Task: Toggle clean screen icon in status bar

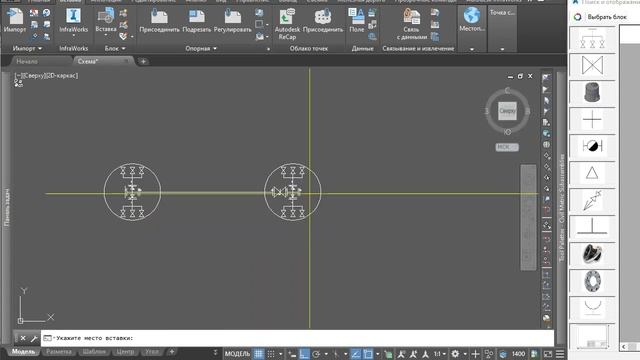Action: coord(548,353)
